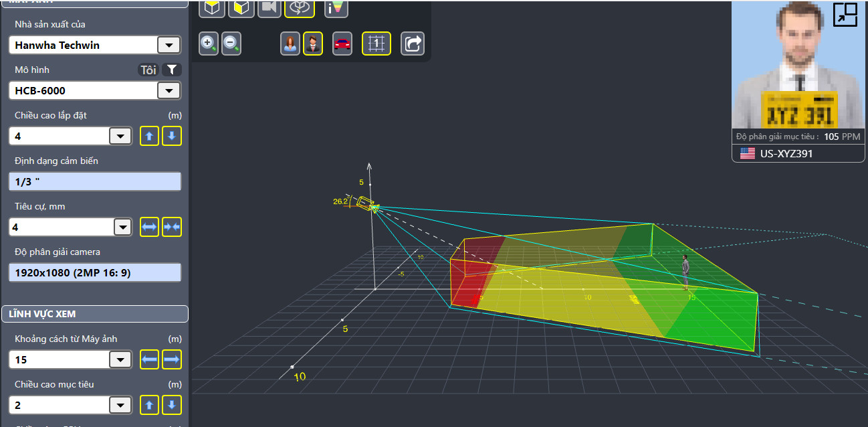
Task: Expand the focal length value dropdown
Action: (x=122, y=228)
